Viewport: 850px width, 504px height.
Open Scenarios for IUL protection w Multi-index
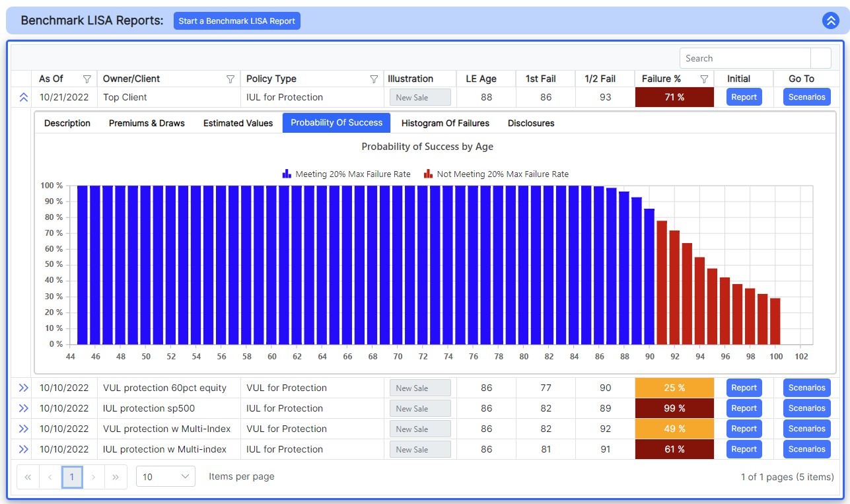806,449
